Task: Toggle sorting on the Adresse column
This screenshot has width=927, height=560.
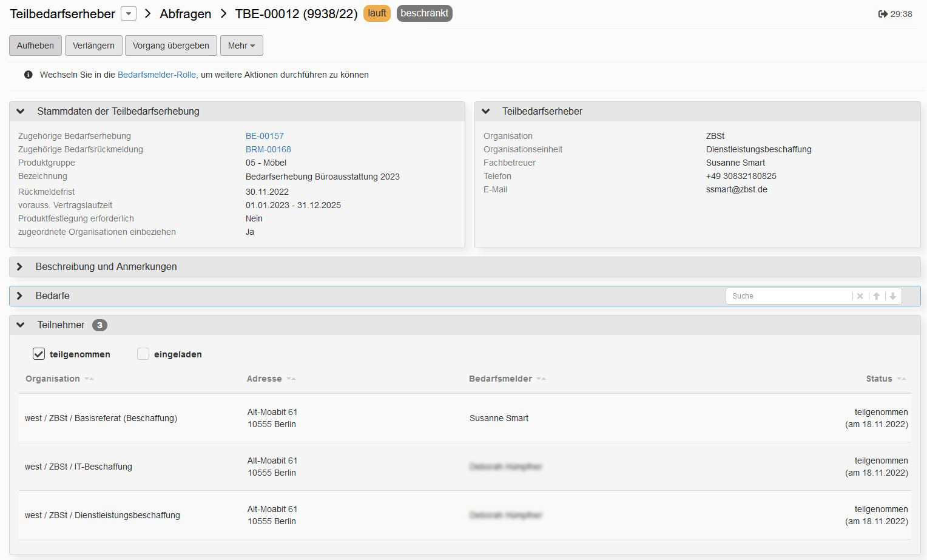Action: (x=291, y=379)
